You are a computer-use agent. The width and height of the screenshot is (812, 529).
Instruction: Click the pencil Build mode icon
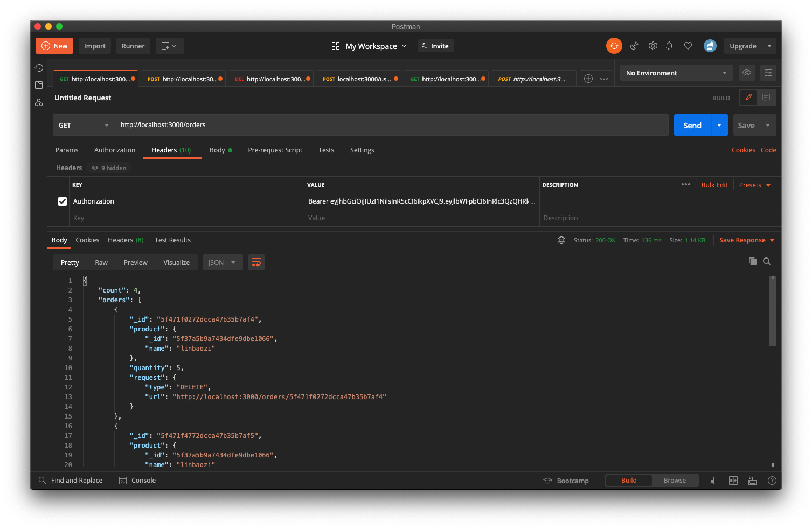coord(748,98)
